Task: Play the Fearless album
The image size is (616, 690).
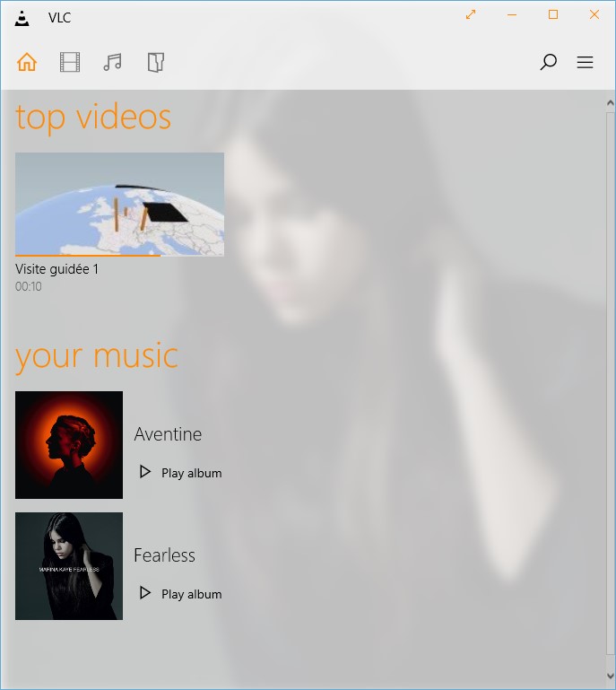Action: click(180, 594)
